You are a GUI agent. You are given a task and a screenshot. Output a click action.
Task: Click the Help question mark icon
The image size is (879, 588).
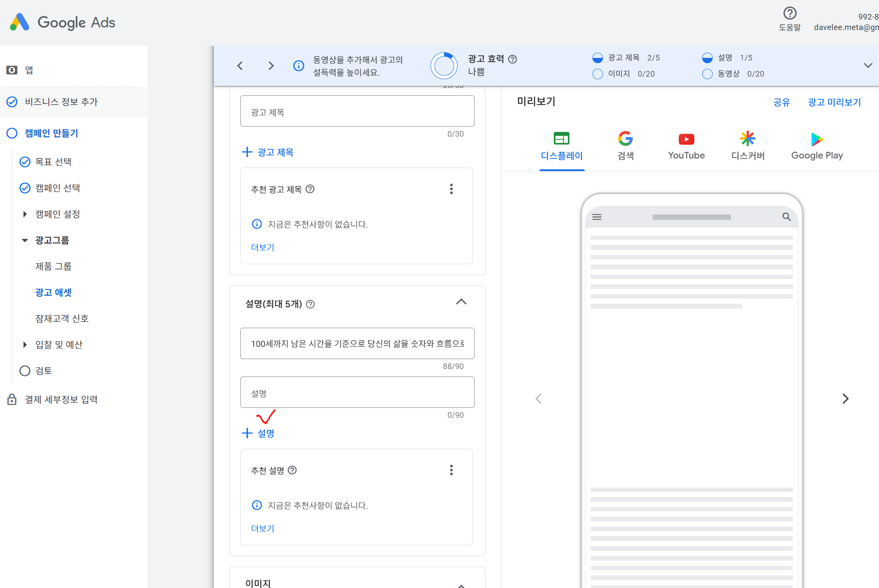pyautogui.click(x=789, y=13)
